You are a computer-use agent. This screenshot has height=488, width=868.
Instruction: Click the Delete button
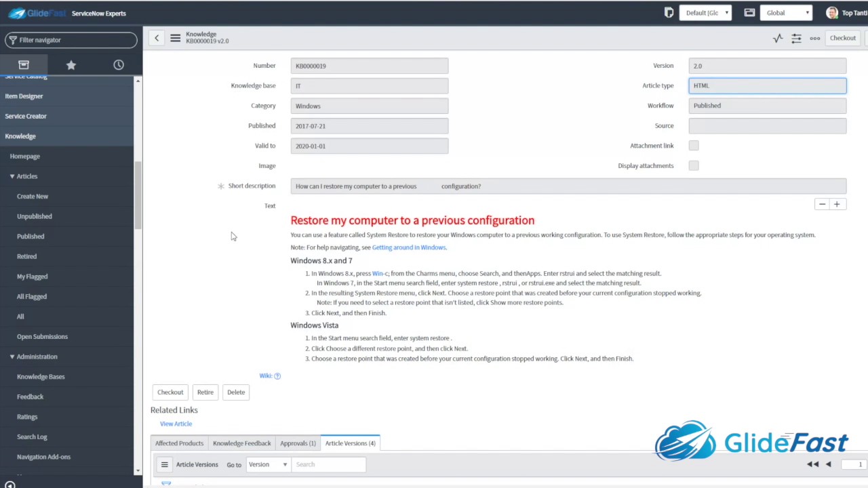coord(236,392)
